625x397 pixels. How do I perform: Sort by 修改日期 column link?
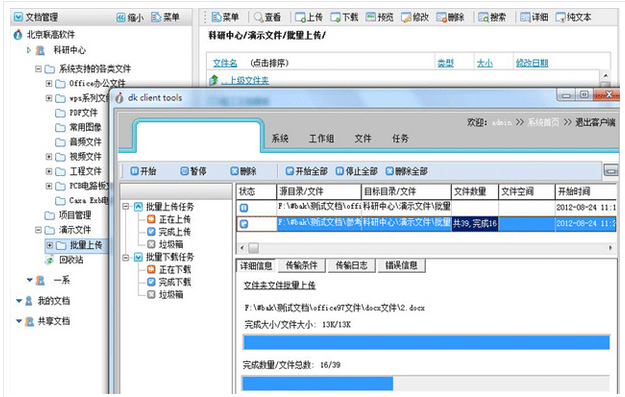coord(532,63)
